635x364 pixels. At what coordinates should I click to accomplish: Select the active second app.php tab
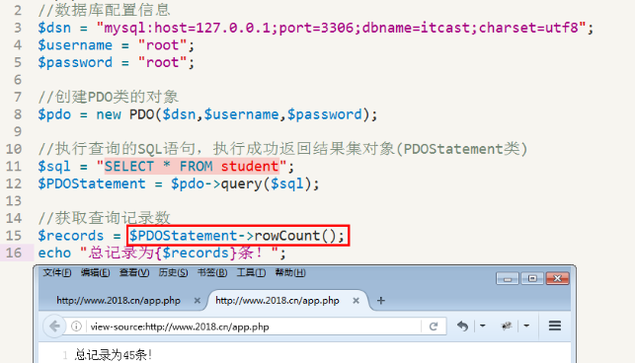(x=277, y=301)
